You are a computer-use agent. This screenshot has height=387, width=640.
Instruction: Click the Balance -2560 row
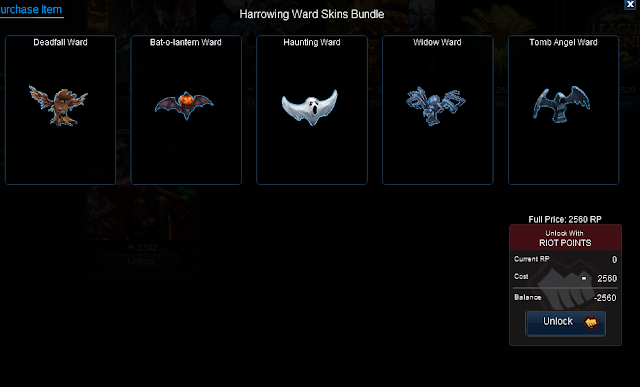point(565,298)
